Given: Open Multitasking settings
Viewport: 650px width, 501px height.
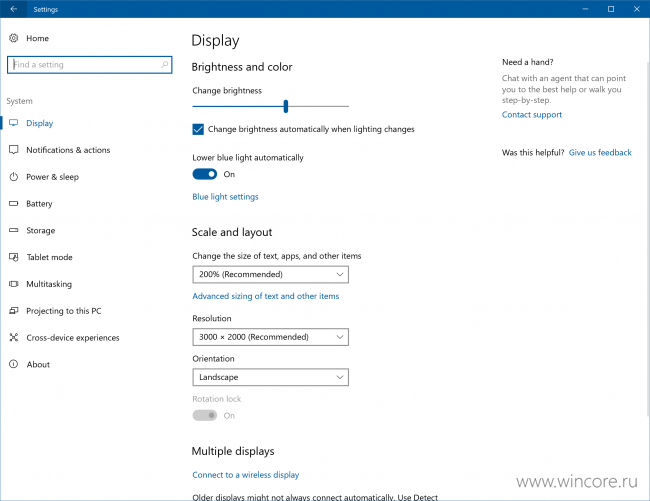Looking at the screenshot, I should click(x=49, y=284).
